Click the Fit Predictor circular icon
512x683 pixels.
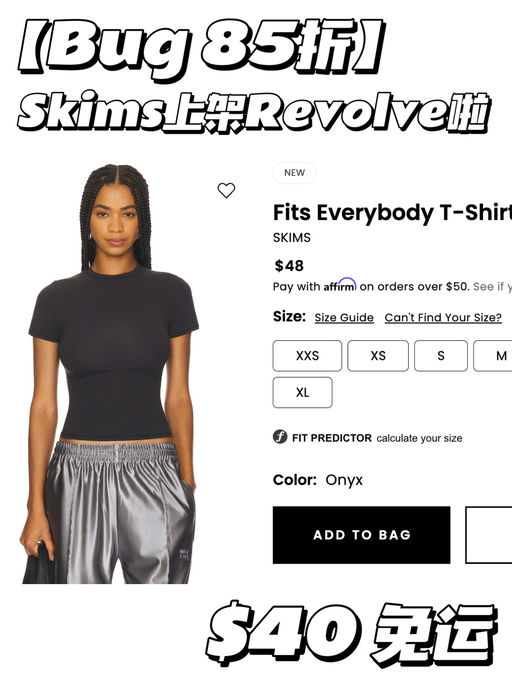(x=280, y=436)
